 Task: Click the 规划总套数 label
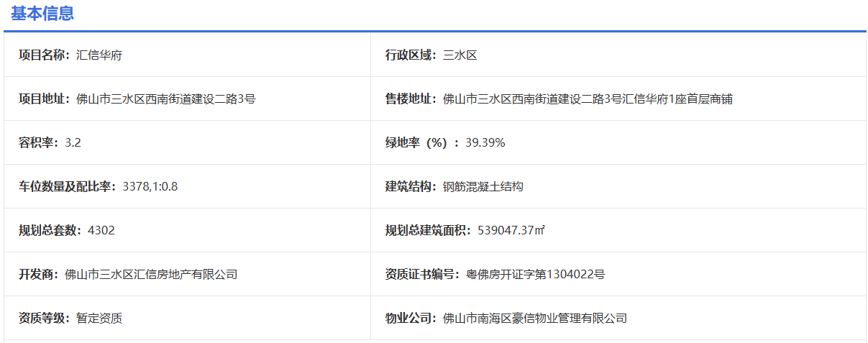[50, 230]
